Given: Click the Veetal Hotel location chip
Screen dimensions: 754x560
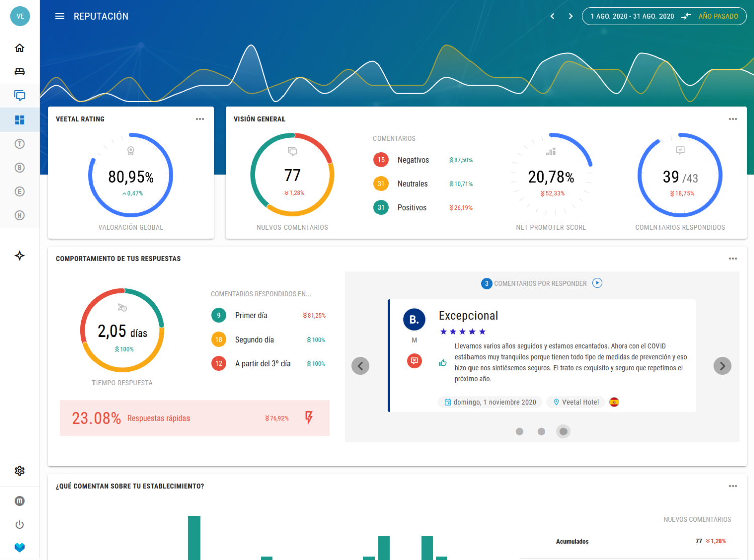Looking at the screenshot, I should point(576,402).
